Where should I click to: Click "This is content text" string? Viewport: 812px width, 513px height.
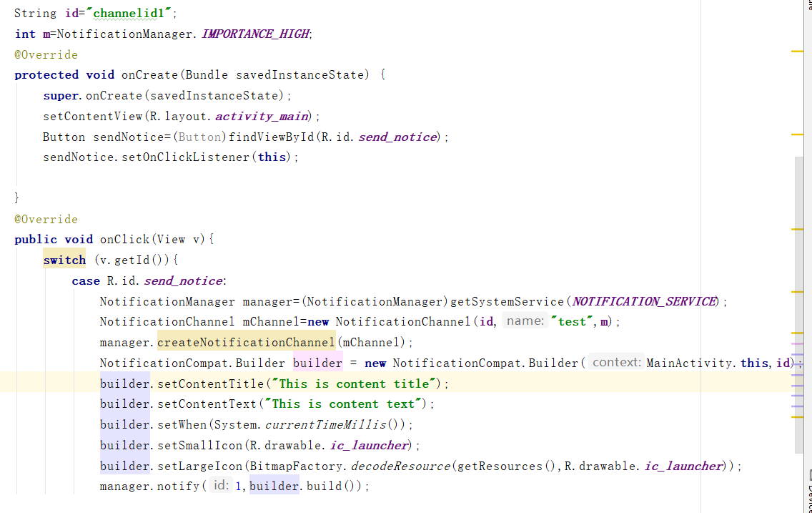pyautogui.click(x=343, y=404)
